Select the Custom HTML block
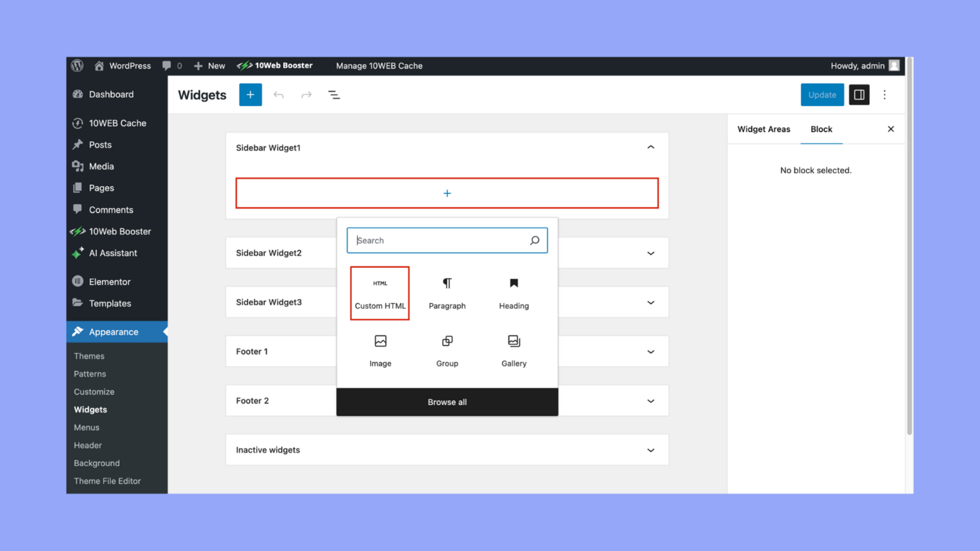980x551 pixels. [380, 293]
